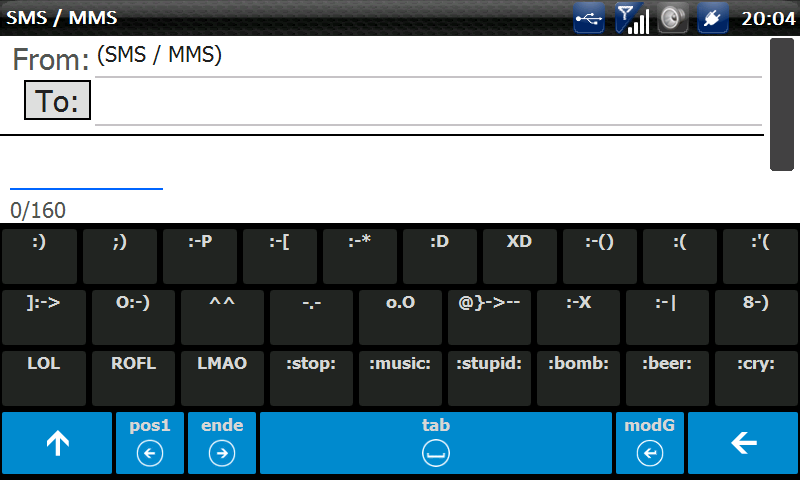Tap the backspace left-arrow key
This screenshot has width=800, height=480.
click(x=743, y=443)
